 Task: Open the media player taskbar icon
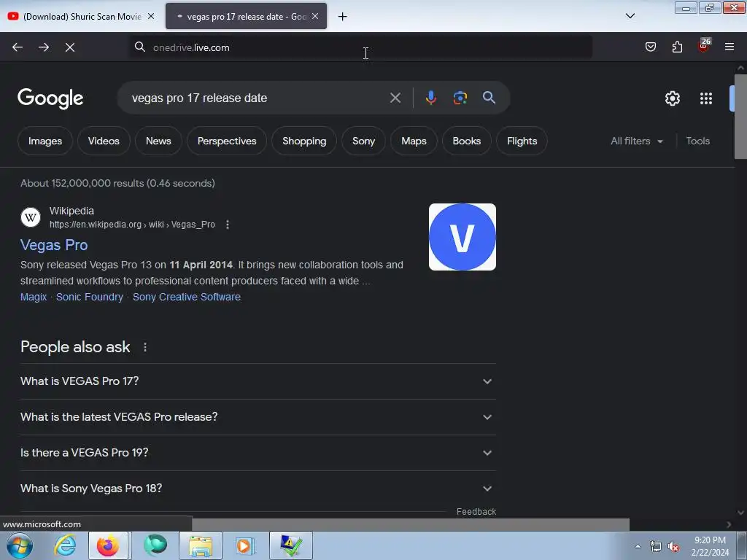coord(245,545)
